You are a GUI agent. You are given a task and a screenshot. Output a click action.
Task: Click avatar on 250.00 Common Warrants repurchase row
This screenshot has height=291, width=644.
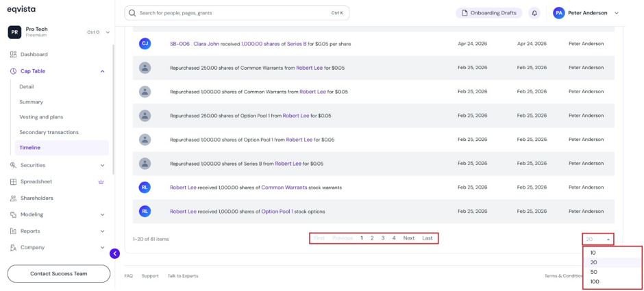(x=145, y=68)
